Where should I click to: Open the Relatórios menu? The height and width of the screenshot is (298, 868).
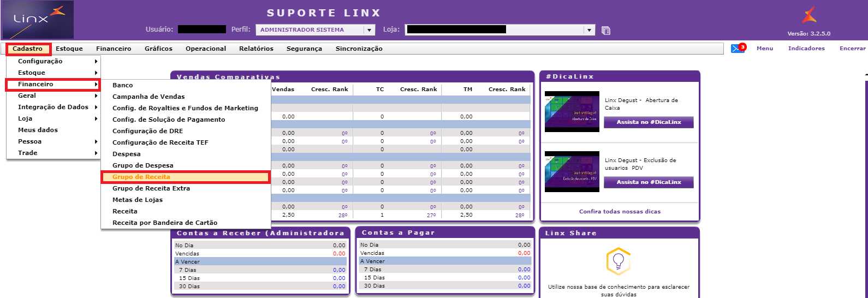(x=256, y=49)
